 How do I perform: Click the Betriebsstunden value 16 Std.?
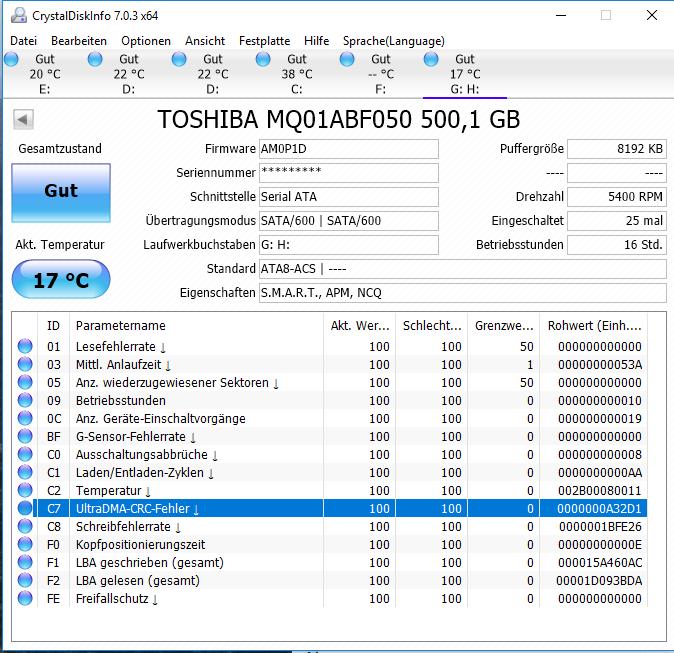click(617, 245)
